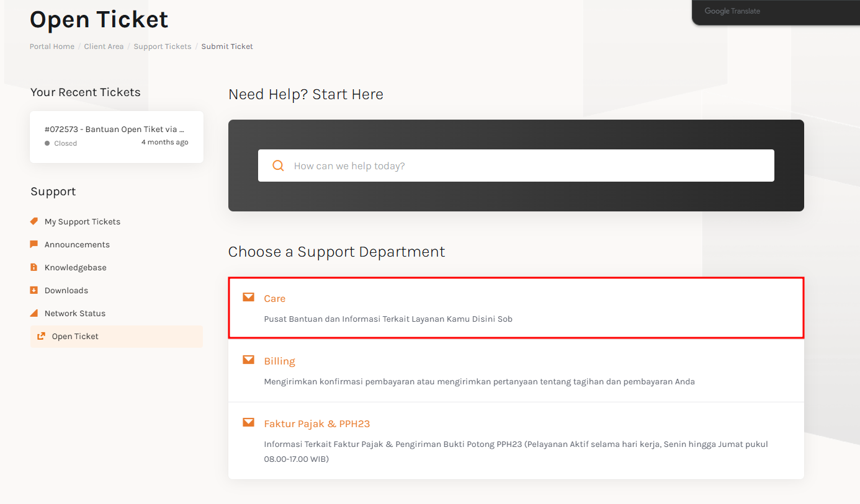Viewport: 860px width, 504px height.
Task: Select the Knowledgebase info icon in sidebar
Action: pyautogui.click(x=34, y=267)
